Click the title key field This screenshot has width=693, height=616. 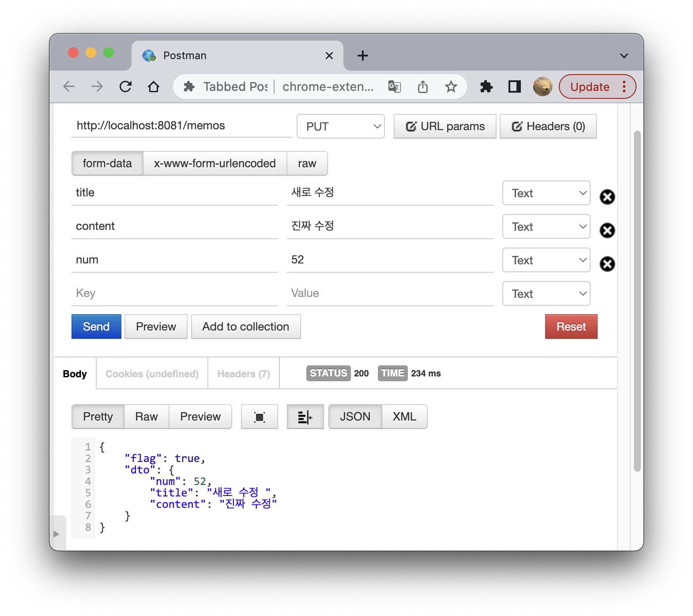pos(175,193)
